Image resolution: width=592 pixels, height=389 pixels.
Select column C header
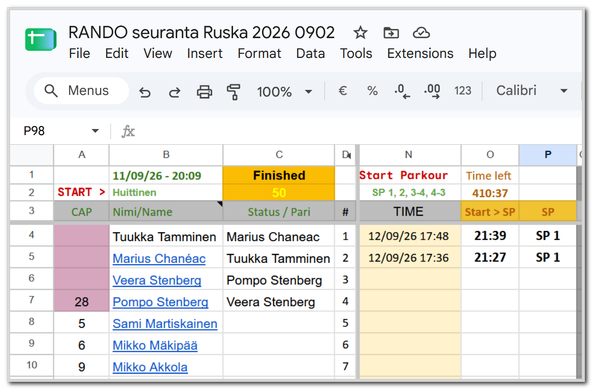pyautogui.click(x=279, y=155)
